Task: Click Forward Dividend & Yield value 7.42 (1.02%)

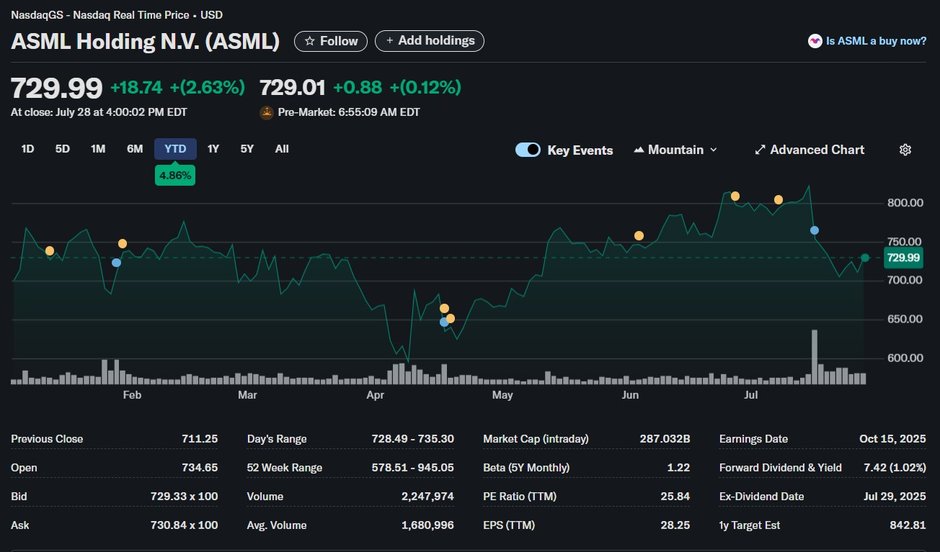Action: [894, 467]
